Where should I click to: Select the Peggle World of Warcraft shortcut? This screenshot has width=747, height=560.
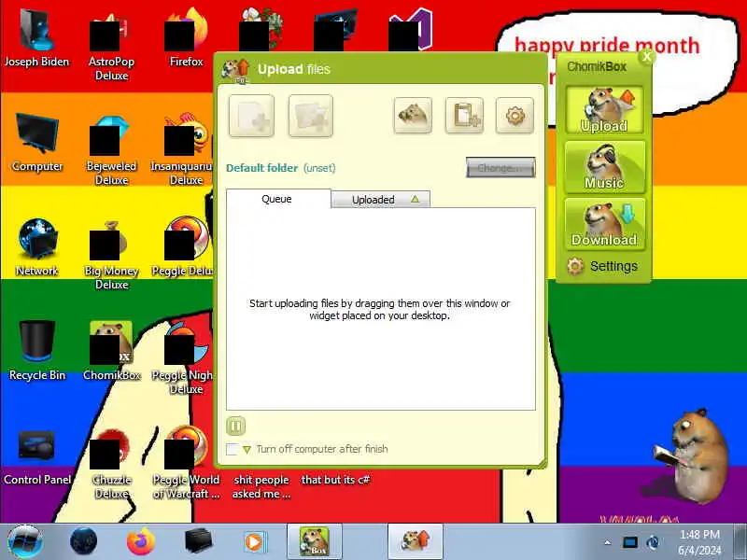point(186,464)
